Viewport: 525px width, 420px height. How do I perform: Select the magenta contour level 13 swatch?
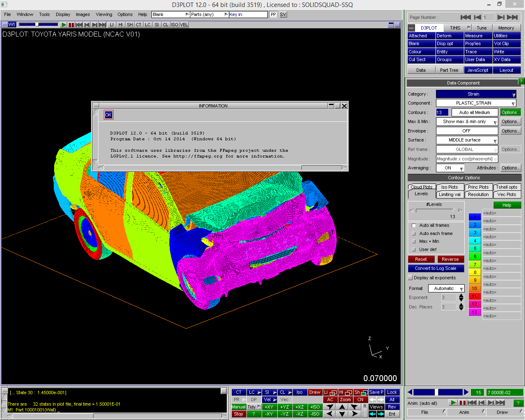point(475,312)
